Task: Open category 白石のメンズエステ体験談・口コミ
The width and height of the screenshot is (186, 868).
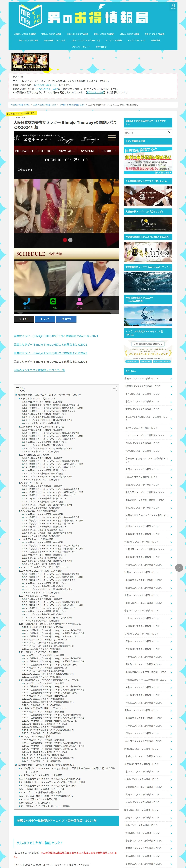Action: [x=148, y=470]
